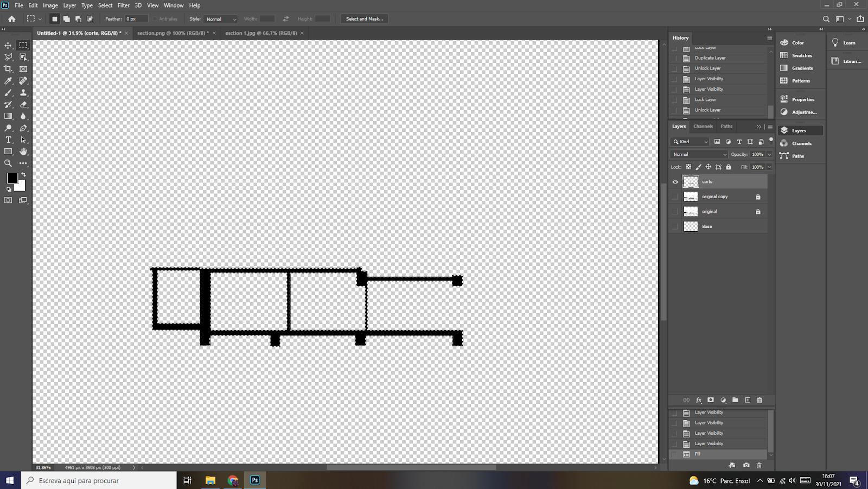The image size is (868, 489).
Task: Select the Rectangle shape tool
Action: tap(8, 151)
